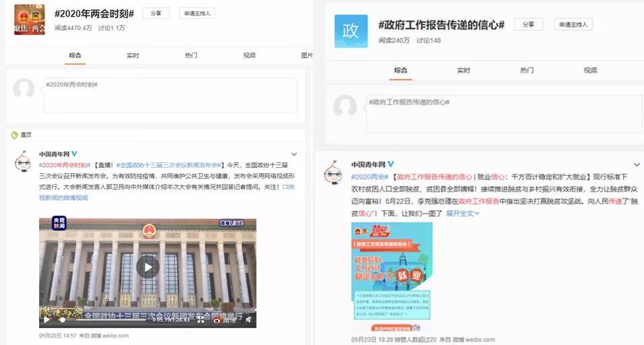Open the 视频 tab in the left topic

click(x=249, y=55)
